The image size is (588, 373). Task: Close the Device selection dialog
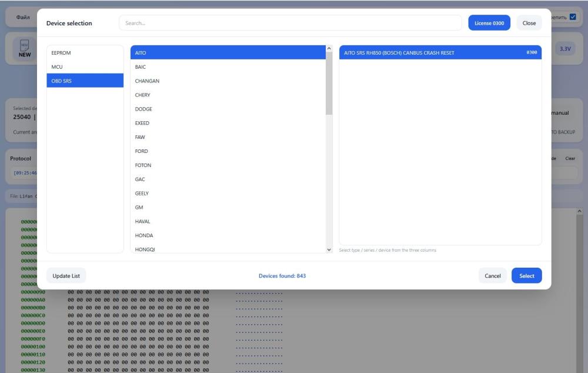(529, 23)
